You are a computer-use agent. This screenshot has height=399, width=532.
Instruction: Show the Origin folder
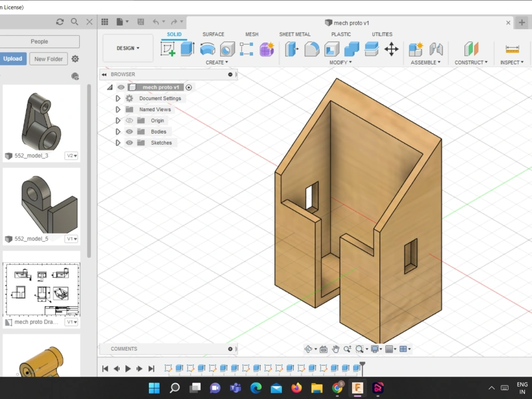129,120
